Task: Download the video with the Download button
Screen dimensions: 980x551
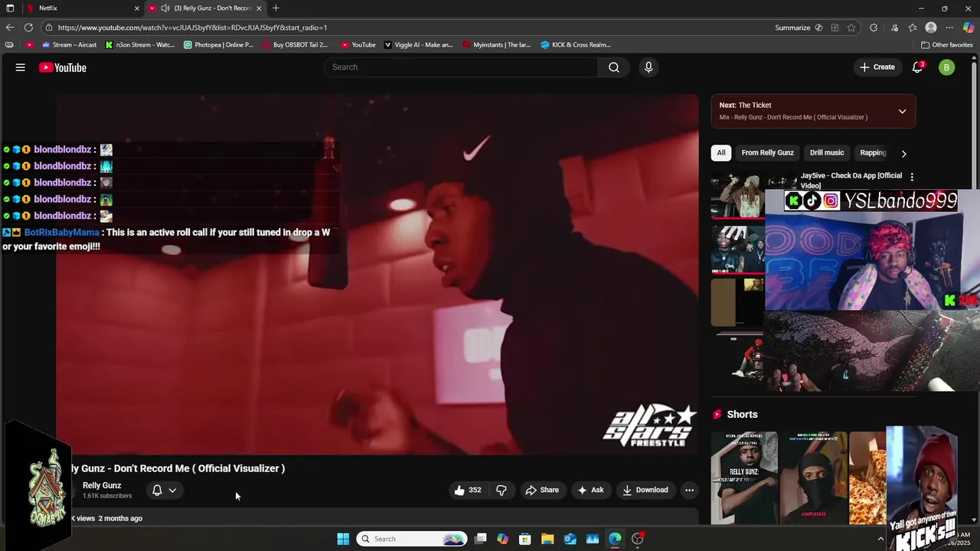Action: point(645,490)
